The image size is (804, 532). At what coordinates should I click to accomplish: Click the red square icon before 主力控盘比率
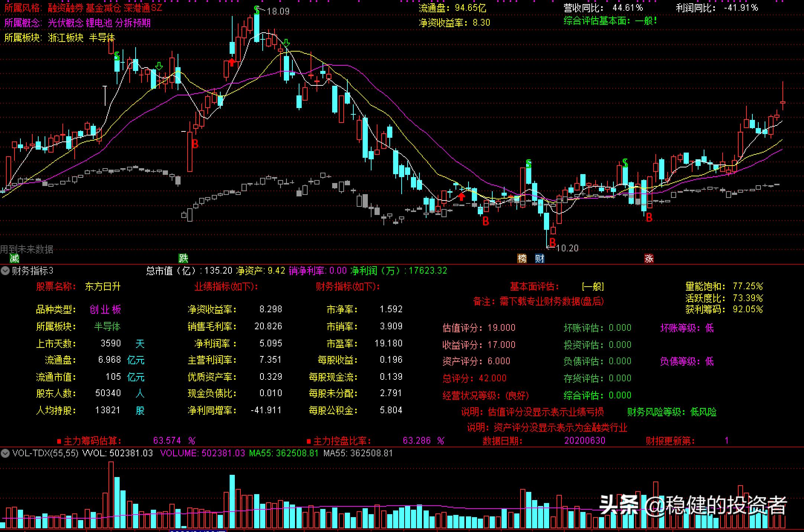pyautogui.click(x=309, y=441)
